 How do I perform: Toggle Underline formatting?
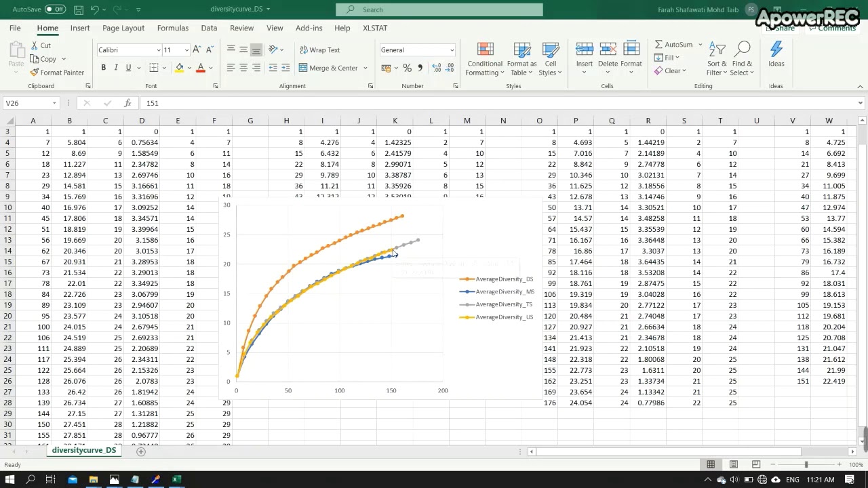click(128, 68)
